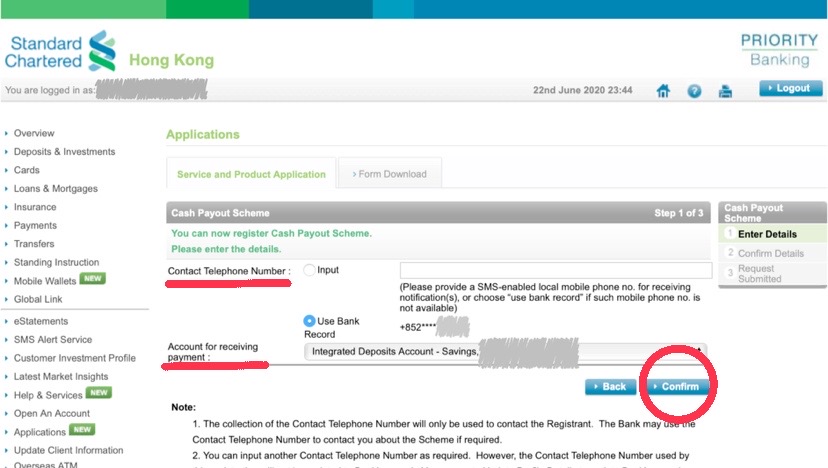Open eStatements page
Viewport: 828px width, 468px height.
[x=41, y=321]
